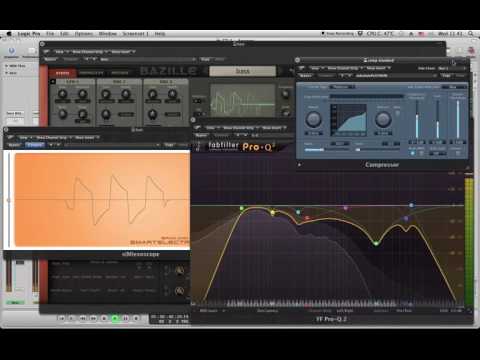This screenshot has height=360, width=480.
Task: Select the green notch EQ node at the dip
Action: (x=376, y=244)
